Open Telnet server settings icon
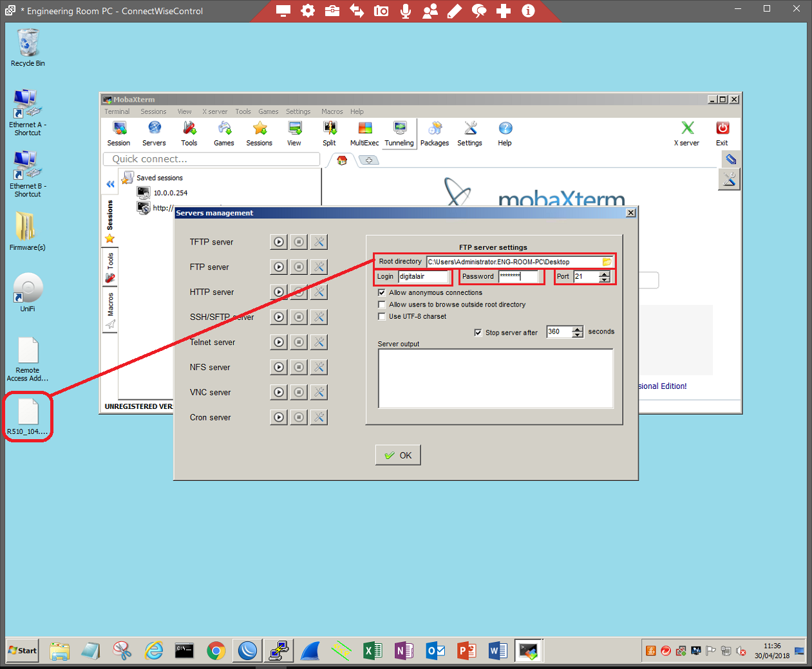The width and height of the screenshot is (812, 669). pyautogui.click(x=319, y=342)
